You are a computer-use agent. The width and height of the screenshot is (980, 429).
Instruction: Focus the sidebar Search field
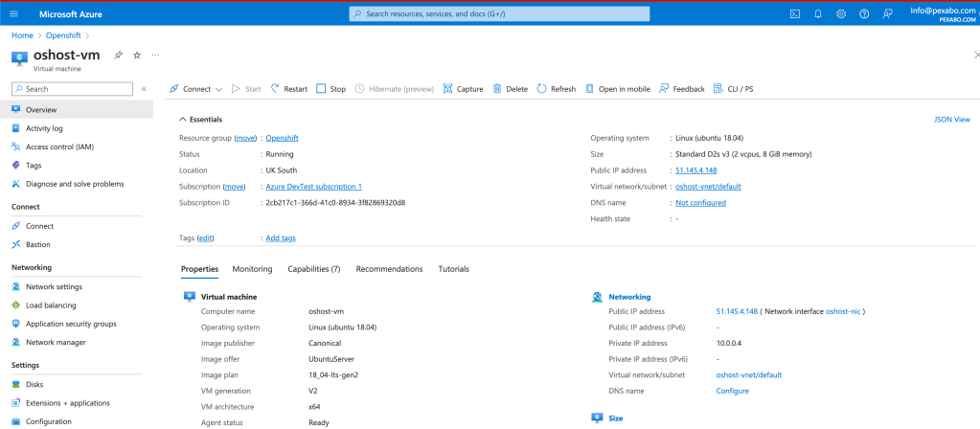click(x=73, y=89)
